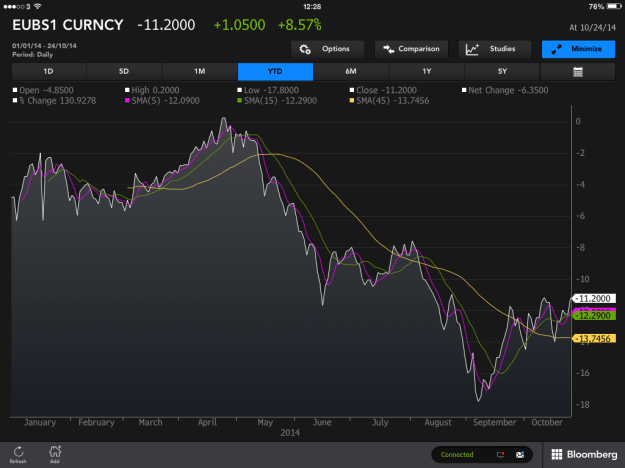Select the YTD time range tab

(x=275, y=72)
